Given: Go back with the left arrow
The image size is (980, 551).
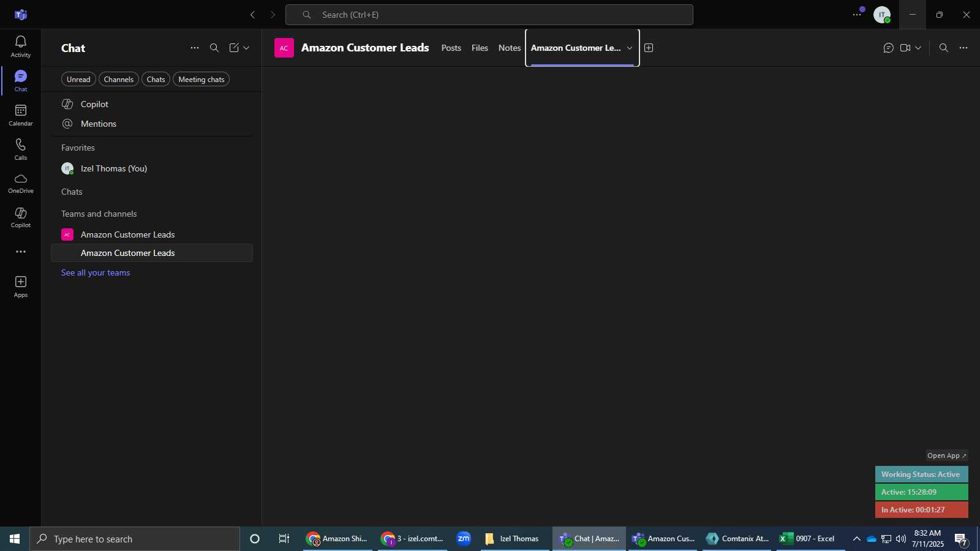Looking at the screenshot, I should click(x=252, y=15).
